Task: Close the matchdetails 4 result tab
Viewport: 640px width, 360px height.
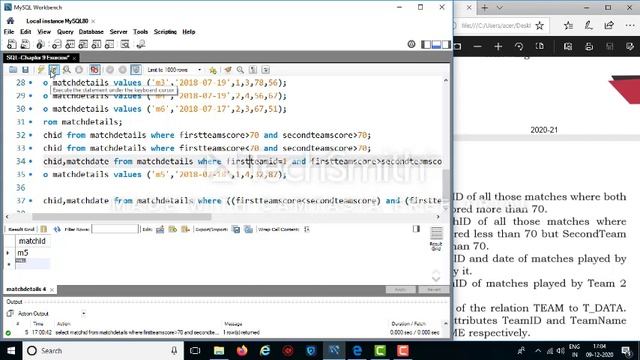Action: point(52,290)
